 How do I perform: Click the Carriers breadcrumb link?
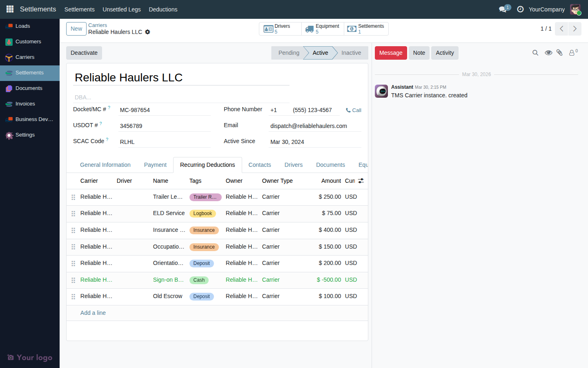click(98, 25)
